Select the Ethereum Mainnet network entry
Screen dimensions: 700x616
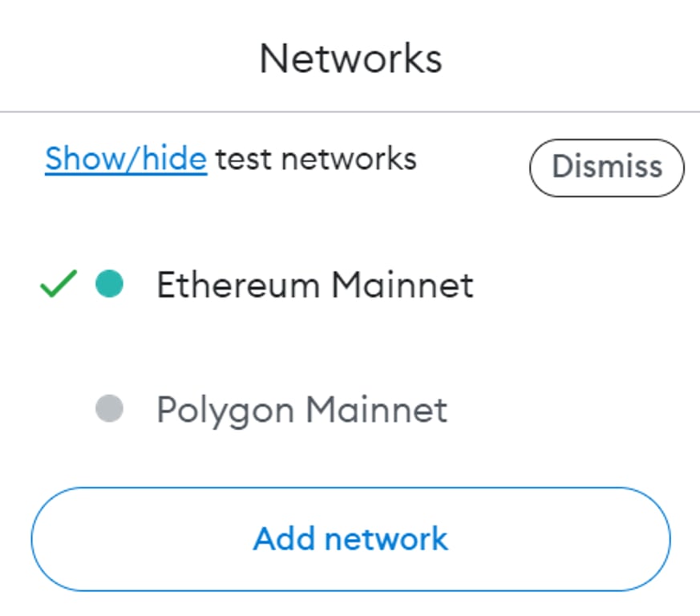[x=350, y=284]
